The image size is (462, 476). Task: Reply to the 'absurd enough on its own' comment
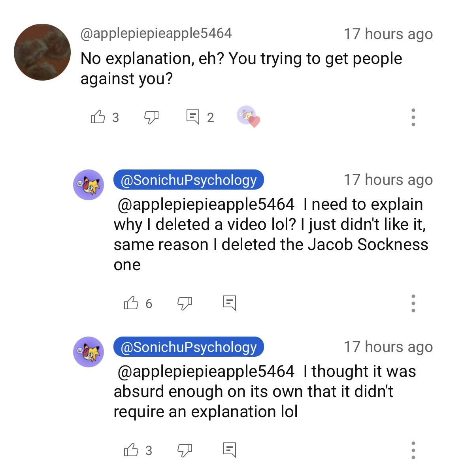[230, 450]
